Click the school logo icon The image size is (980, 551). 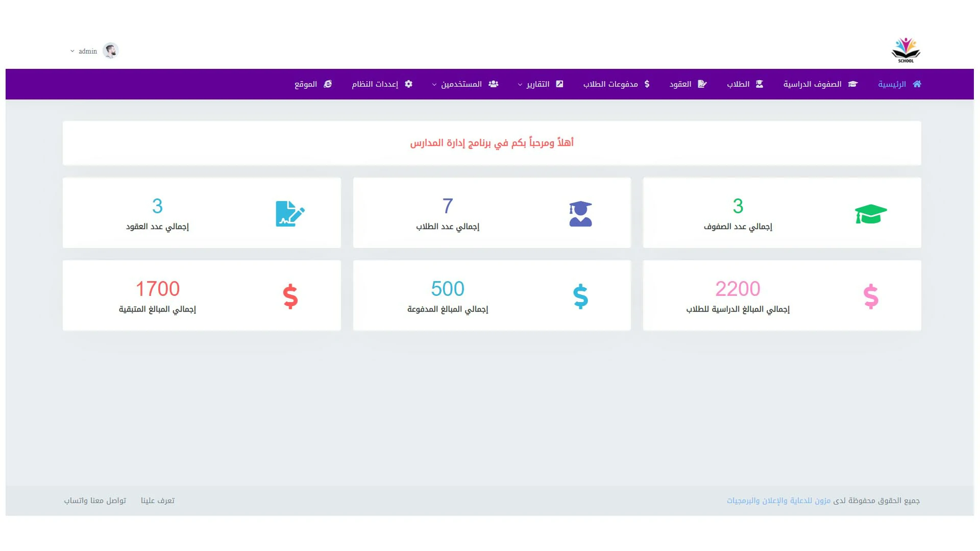tap(905, 50)
